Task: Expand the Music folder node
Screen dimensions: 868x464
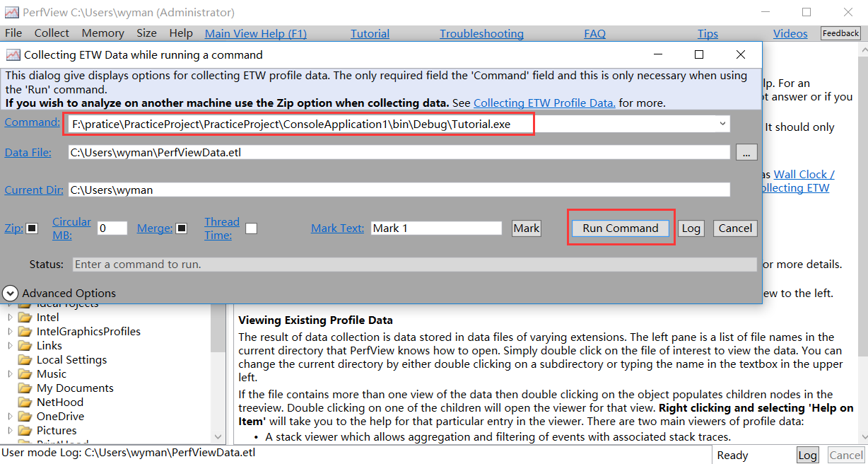Action: (10, 374)
